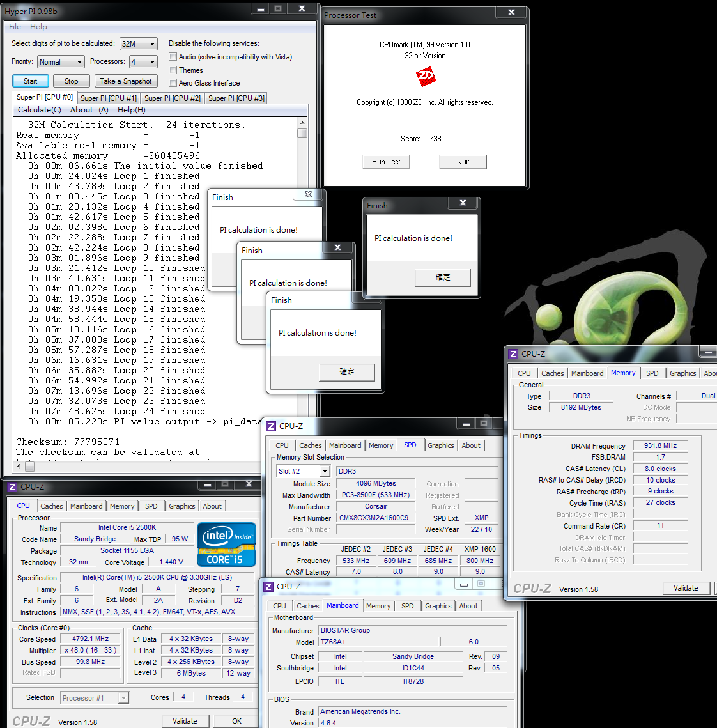This screenshot has height=728, width=717.
Task: Minimize the CPU-Z SPD window
Action: [x=466, y=424]
